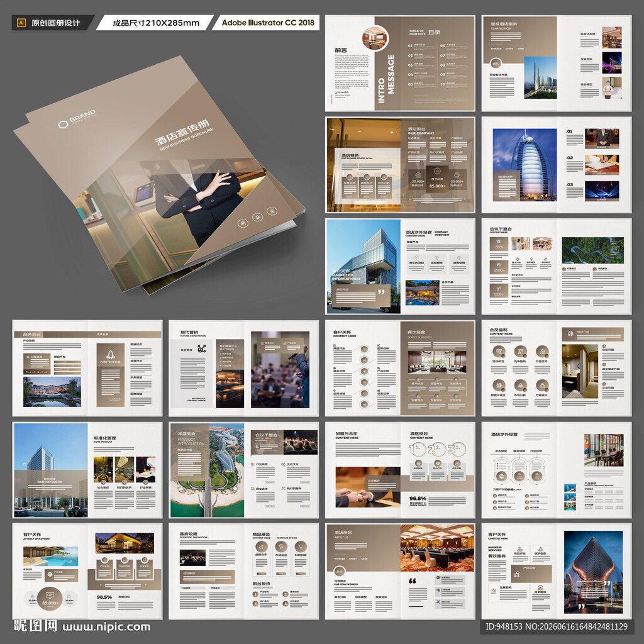
Task: Click the 成品尺寸210X285mm size label
Action: point(156,23)
